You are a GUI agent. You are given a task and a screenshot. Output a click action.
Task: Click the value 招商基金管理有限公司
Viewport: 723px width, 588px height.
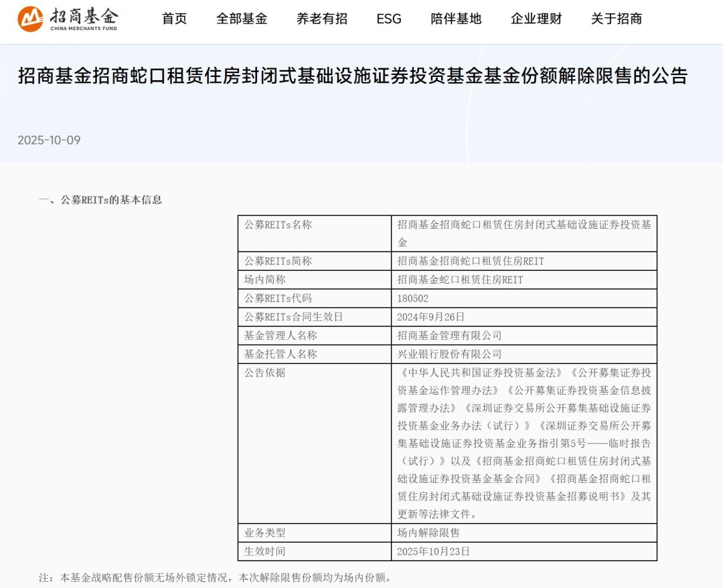coord(450,335)
